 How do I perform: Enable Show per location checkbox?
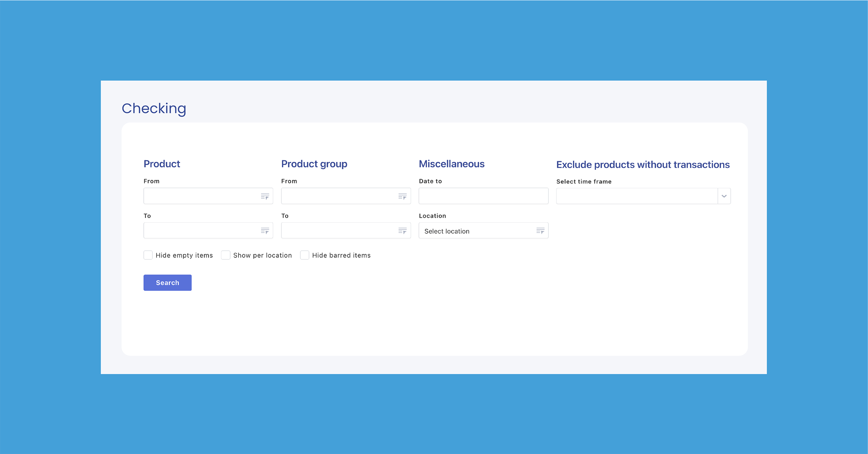pos(226,255)
